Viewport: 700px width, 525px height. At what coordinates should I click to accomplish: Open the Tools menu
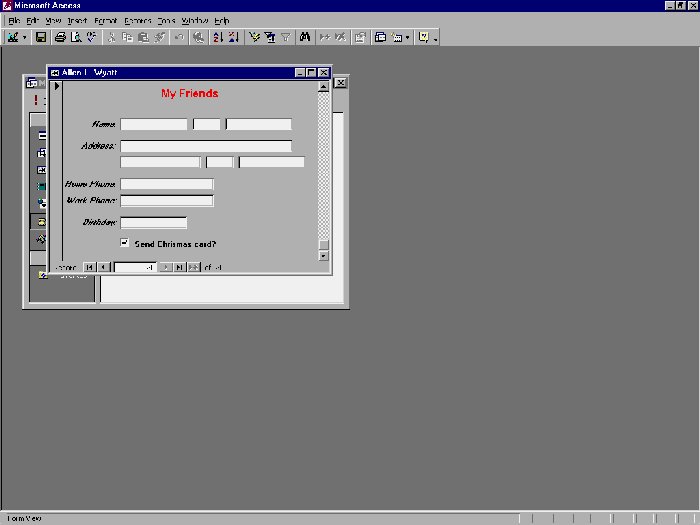point(166,20)
